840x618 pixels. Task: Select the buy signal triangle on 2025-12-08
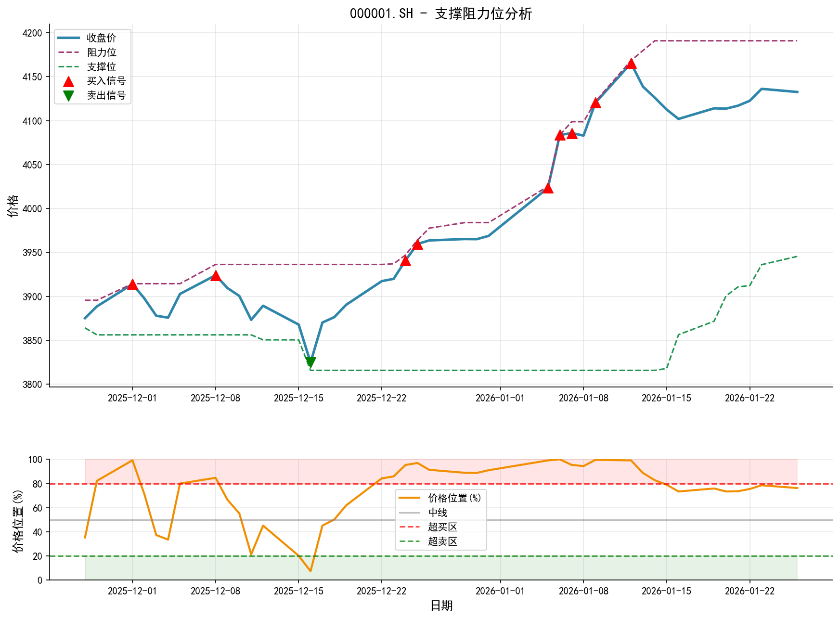coord(216,276)
